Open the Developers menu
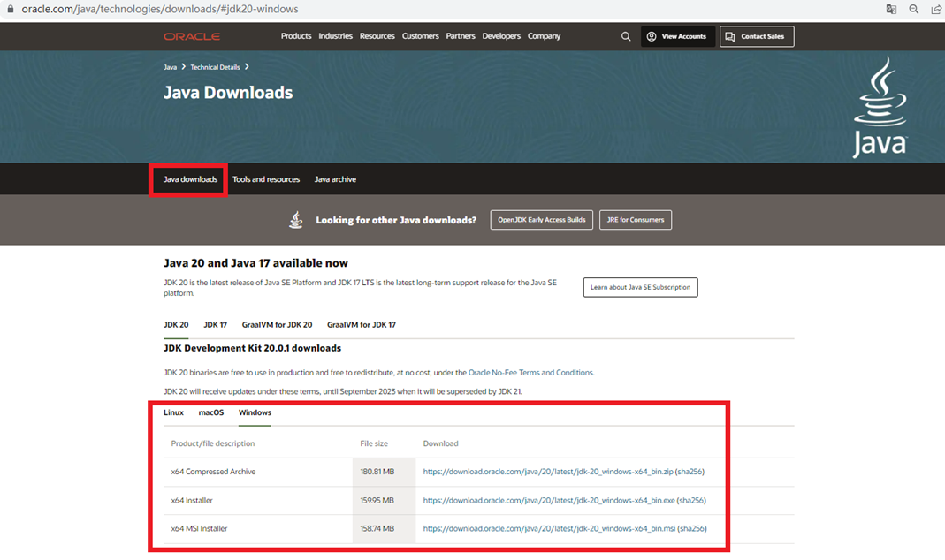945x560 pixels. click(501, 36)
